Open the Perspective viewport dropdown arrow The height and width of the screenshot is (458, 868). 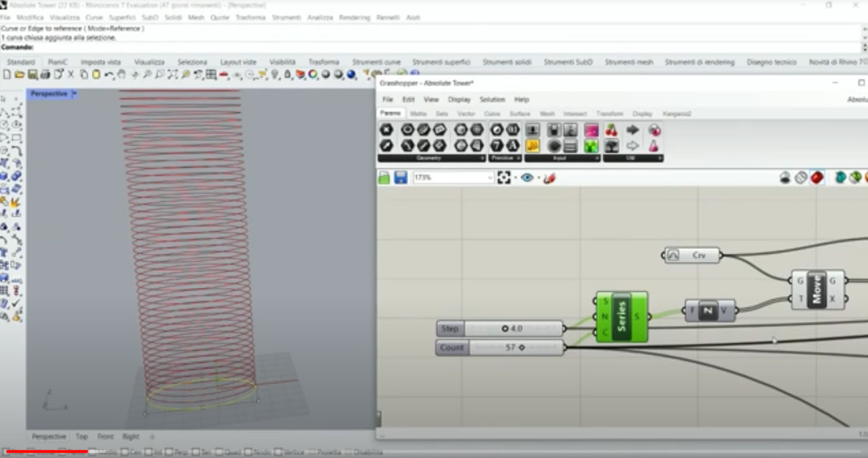click(x=75, y=94)
